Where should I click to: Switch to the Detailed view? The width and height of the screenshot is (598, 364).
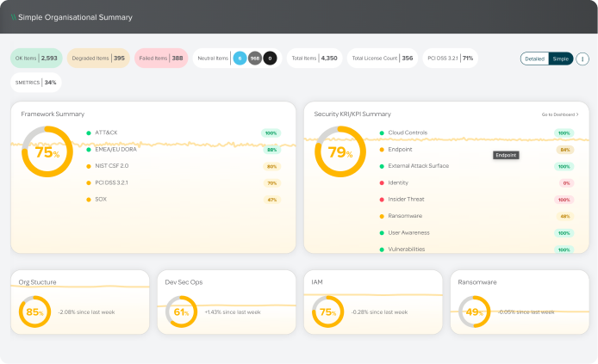534,59
